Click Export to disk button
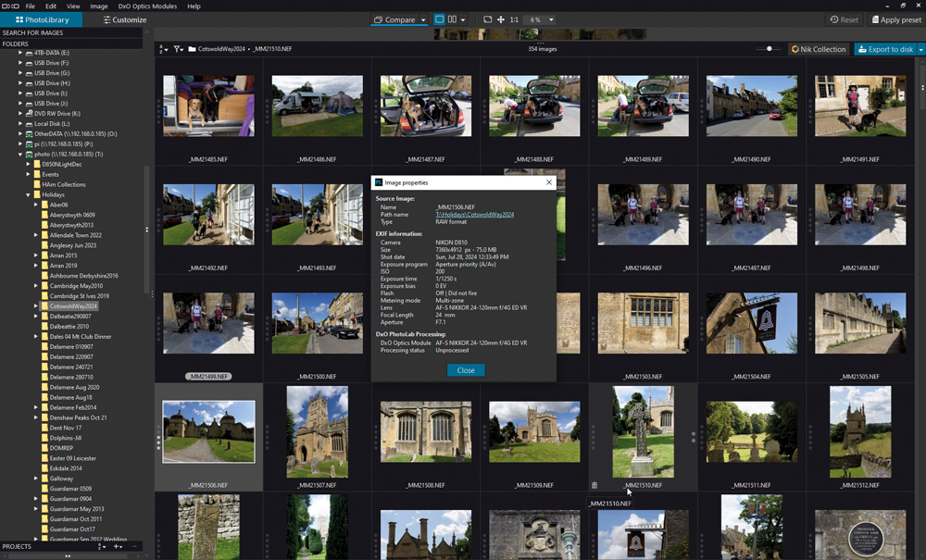The width and height of the screenshot is (926, 560). (885, 49)
